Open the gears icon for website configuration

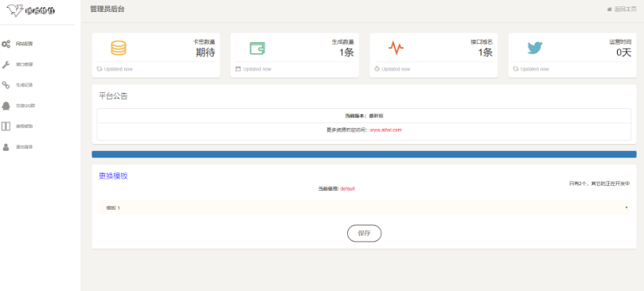point(6,44)
